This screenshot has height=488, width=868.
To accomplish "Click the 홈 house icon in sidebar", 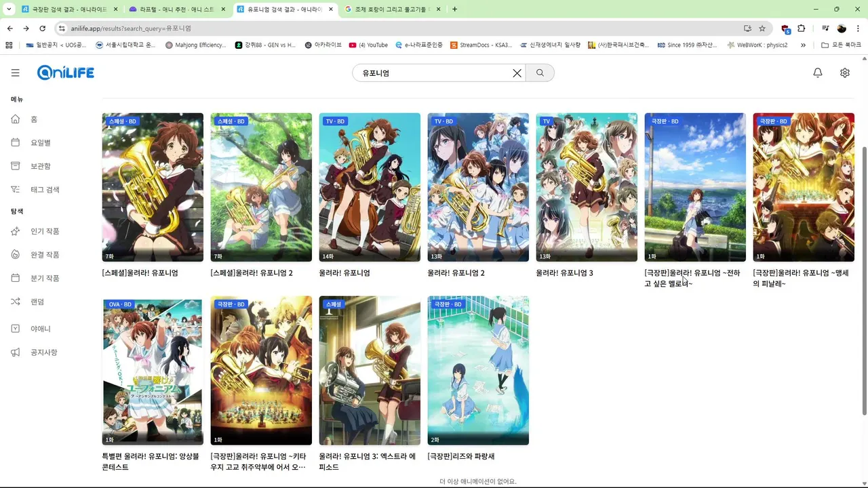I will 16,119.
